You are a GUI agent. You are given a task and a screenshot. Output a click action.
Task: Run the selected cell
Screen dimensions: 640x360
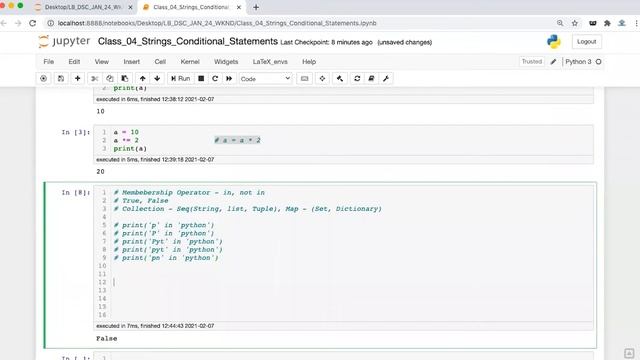pos(180,78)
